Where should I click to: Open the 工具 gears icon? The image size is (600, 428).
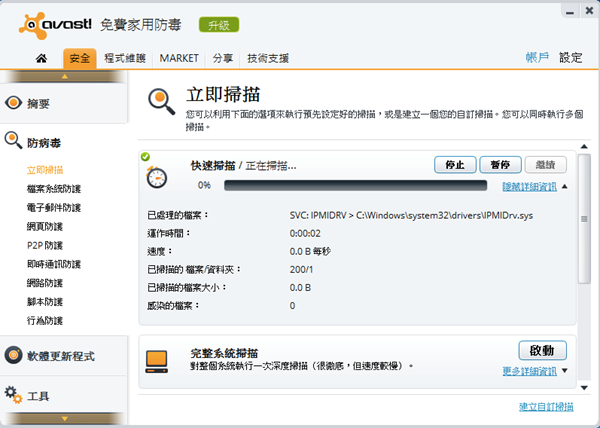13,394
